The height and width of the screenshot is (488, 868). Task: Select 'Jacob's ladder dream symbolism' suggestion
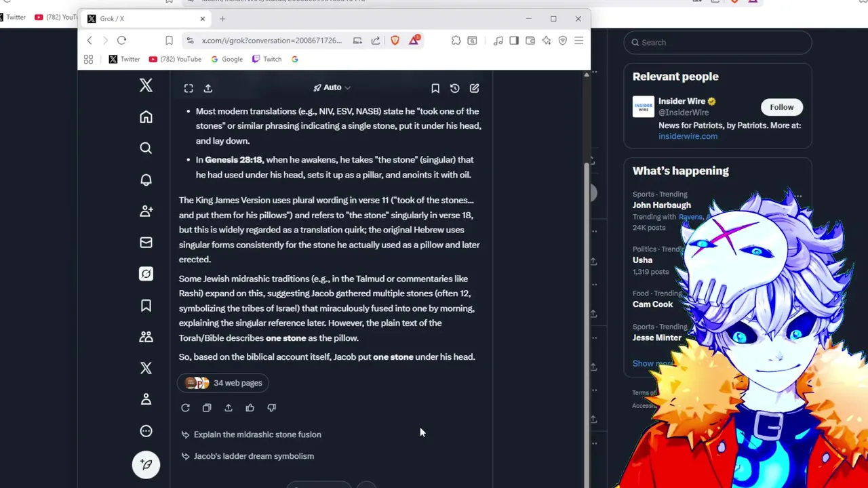[x=248, y=456]
